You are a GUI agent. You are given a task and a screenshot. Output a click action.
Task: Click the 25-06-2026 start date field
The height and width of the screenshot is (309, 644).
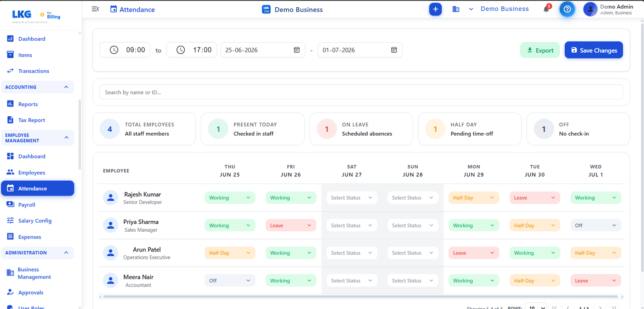[263, 50]
